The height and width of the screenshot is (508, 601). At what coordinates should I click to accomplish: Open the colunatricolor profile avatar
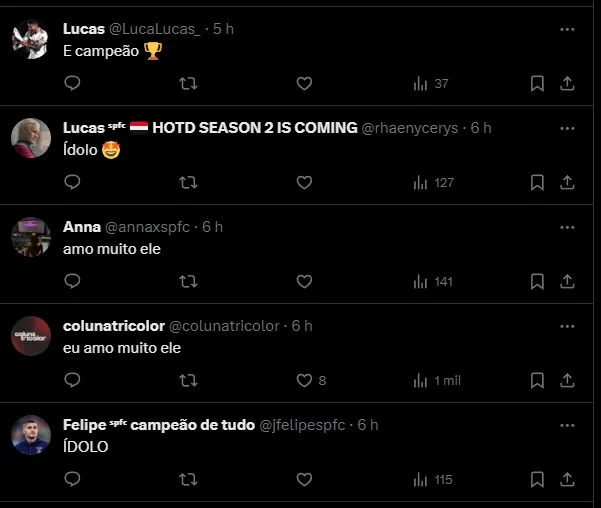point(31,336)
